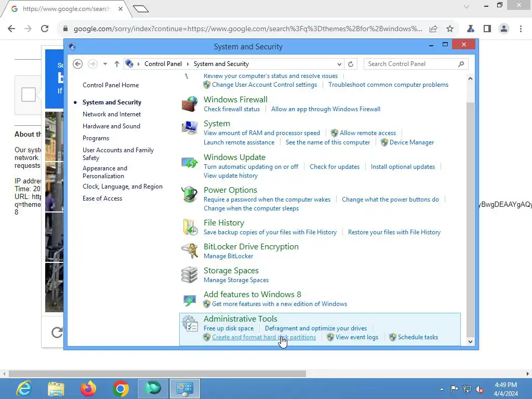Reload the Chrome page
532x399 pixels.
[45, 29]
